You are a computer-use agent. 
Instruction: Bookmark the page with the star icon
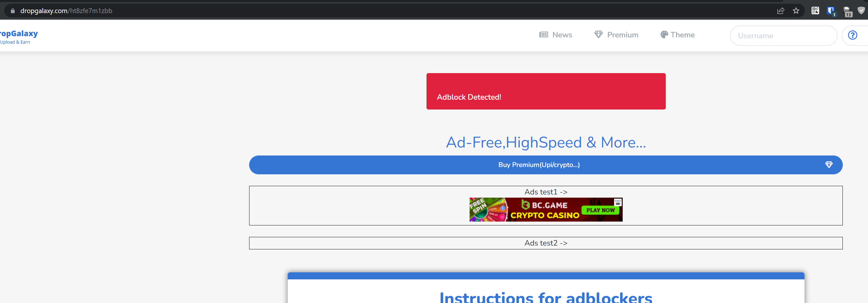click(x=796, y=11)
